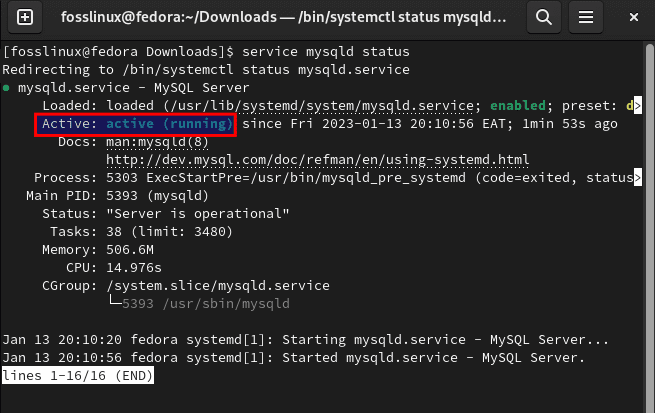Screen dimensions: 655x413
Task: Open the dev.mysql.com using-systemd link
Action: coord(317,160)
